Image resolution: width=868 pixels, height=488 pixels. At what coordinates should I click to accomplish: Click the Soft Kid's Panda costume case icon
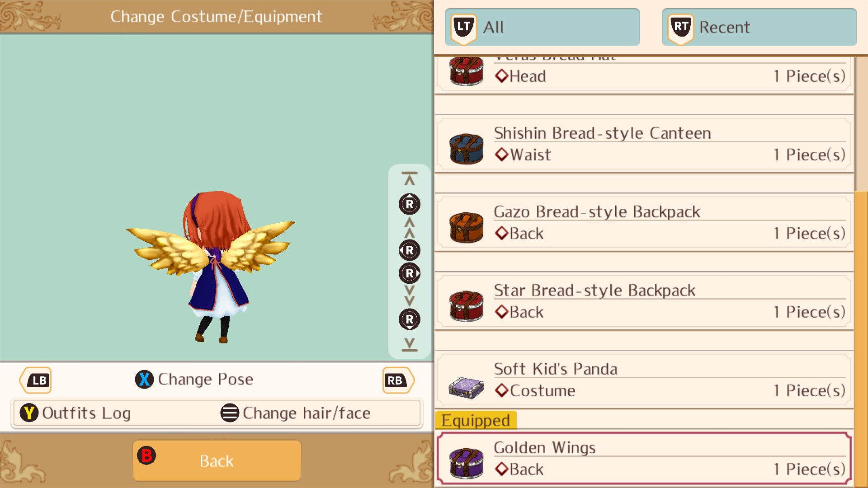click(466, 388)
